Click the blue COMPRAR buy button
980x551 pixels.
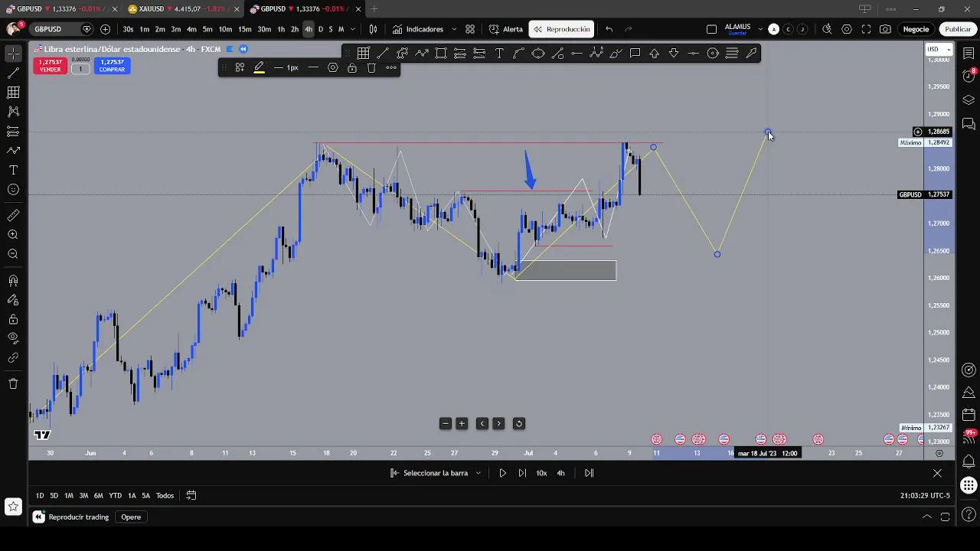click(x=112, y=66)
